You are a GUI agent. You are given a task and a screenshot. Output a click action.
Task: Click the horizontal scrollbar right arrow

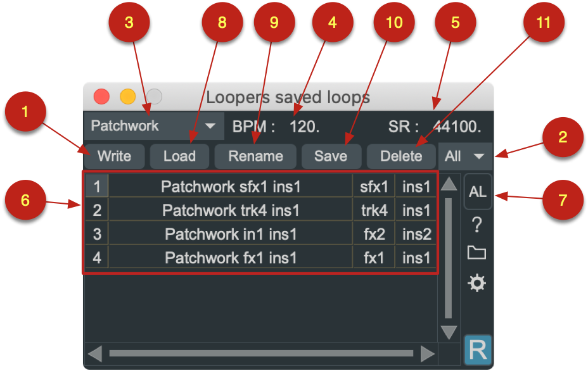(x=428, y=354)
